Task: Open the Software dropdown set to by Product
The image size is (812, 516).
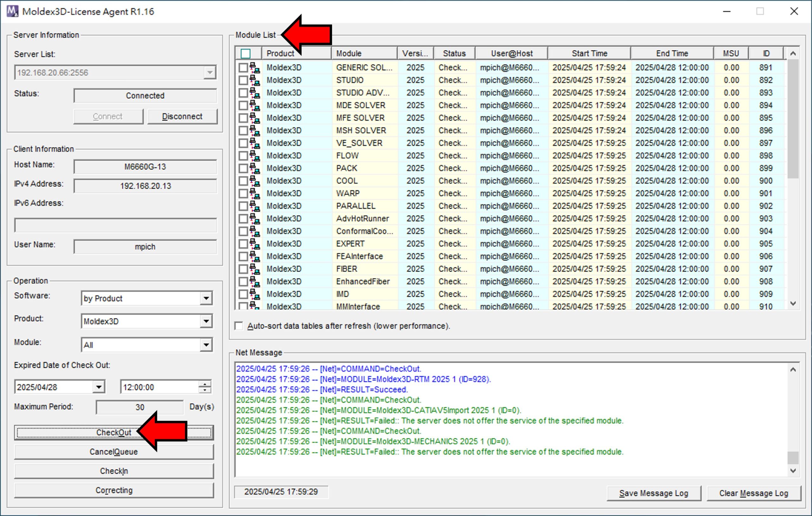Action: [206, 298]
